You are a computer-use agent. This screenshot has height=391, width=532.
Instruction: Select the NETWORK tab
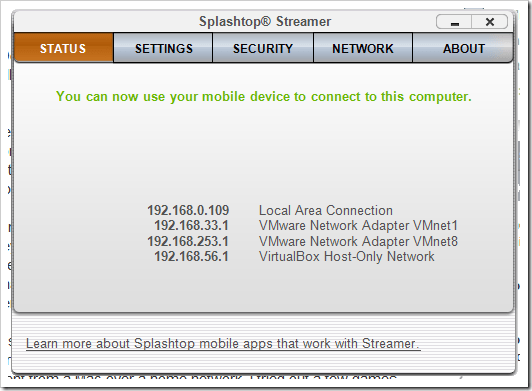363,48
